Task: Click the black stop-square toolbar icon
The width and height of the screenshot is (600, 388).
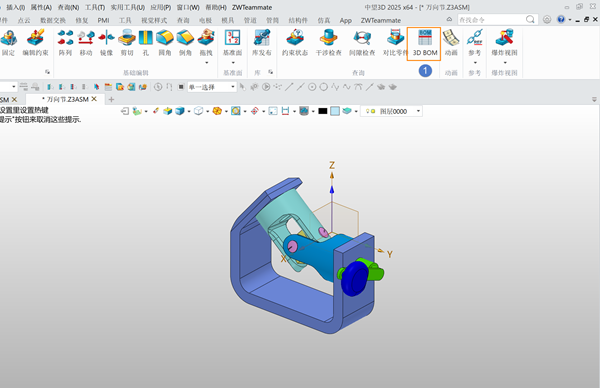Action: coord(181,87)
